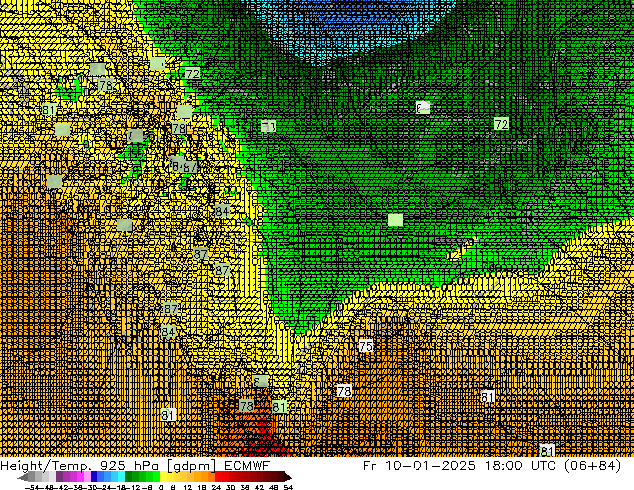This screenshot has width=634, height=490.
Task: Pick the darkest green legend swatch
Action: pyautogui.click(x=128, y=477)
